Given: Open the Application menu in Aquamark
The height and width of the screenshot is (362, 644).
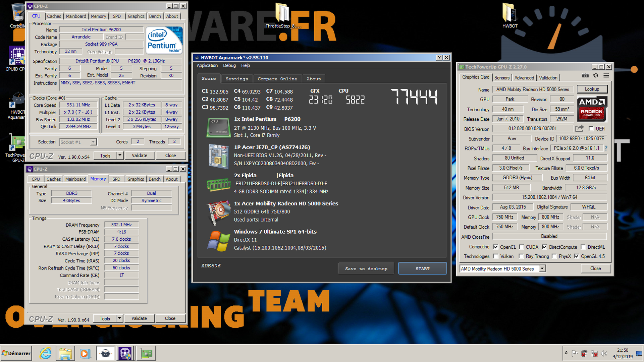Looking at the screenshot, I should [x=207, y=65].
